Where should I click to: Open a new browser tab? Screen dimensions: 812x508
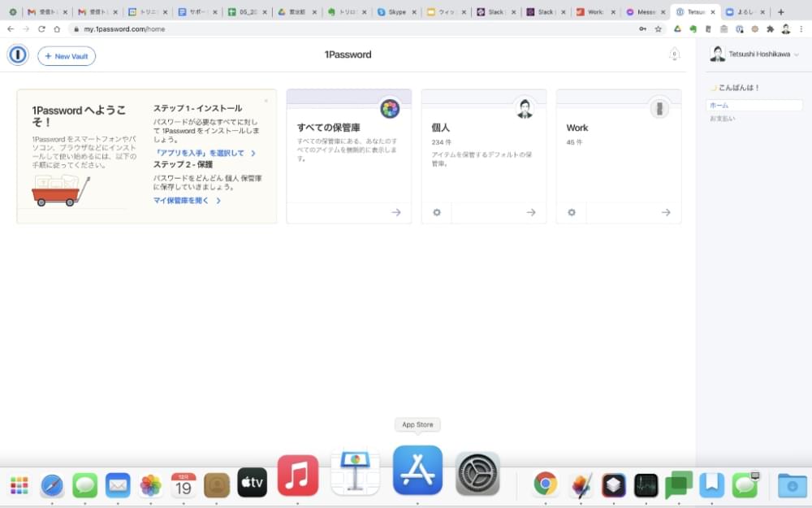[781, 12]
